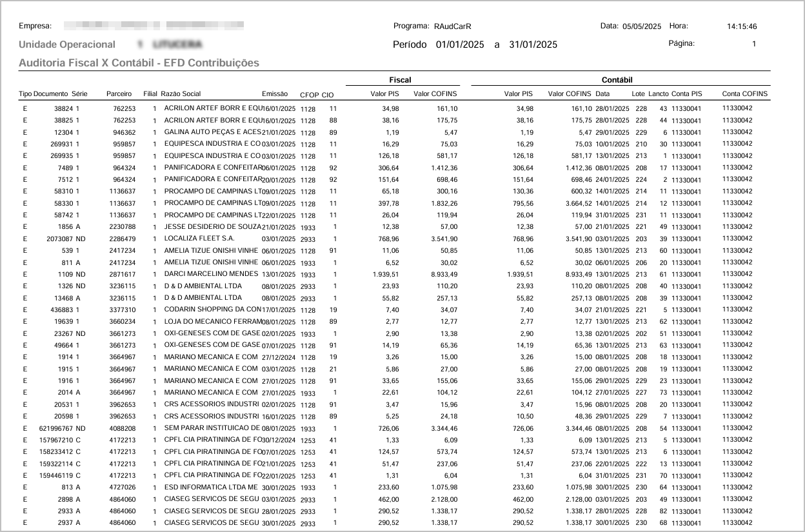Click document number "13468"
Viewport: 805px width, 532px height.
pyautogui.click(x=65, y=298)
